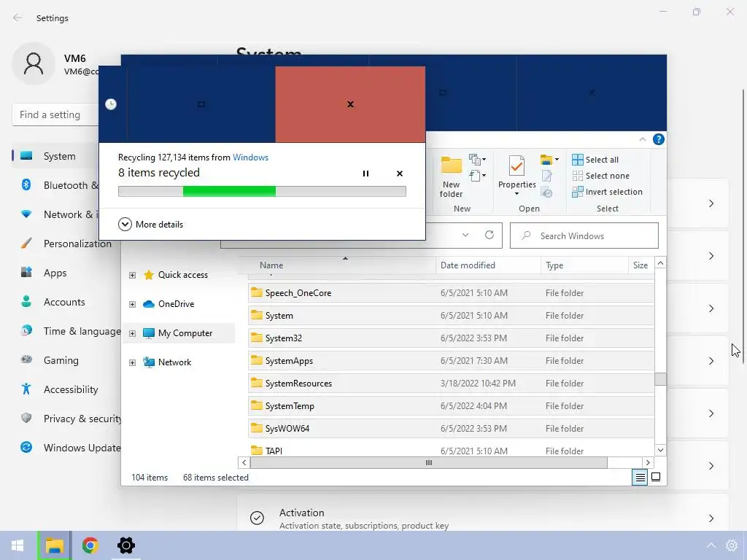Select the SysWOW64 folder
This screenshot has width=747, height=560.
pos(451,429)
